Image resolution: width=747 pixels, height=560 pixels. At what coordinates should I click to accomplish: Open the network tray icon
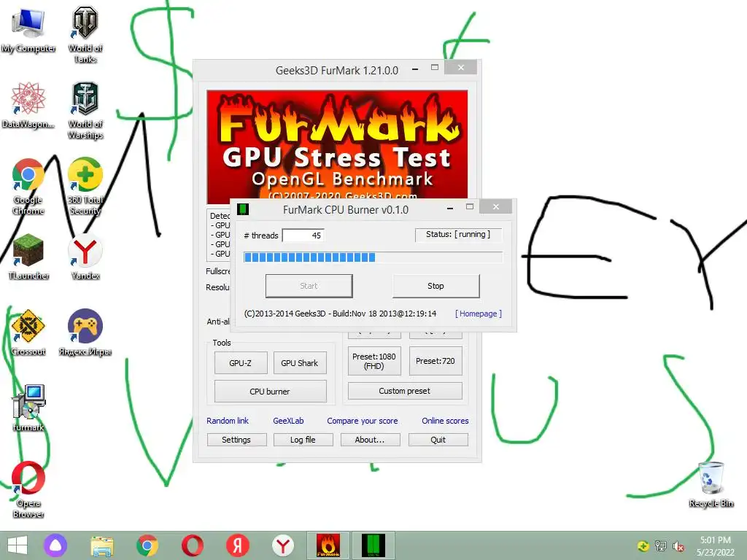pyautogui.click(x=660, y=545)
